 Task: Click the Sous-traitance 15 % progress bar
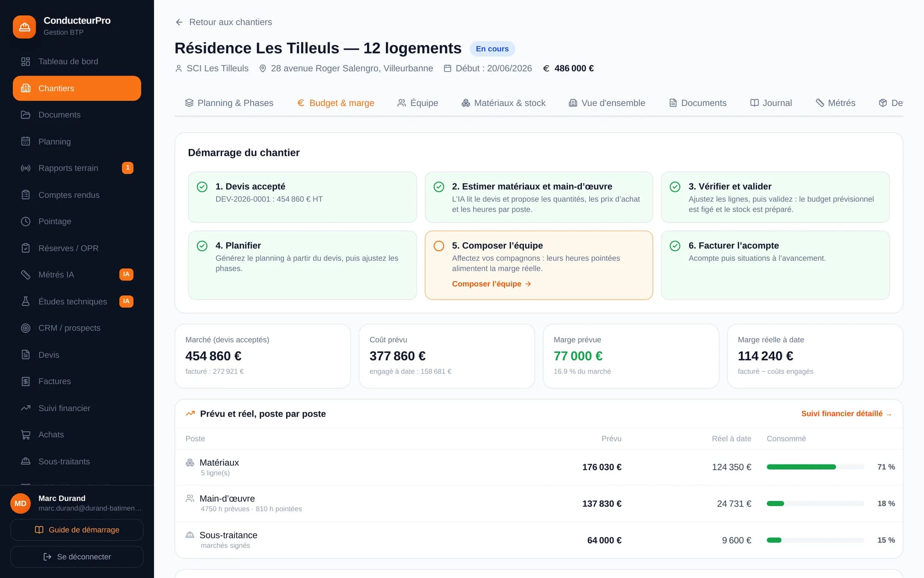(815, 540)
